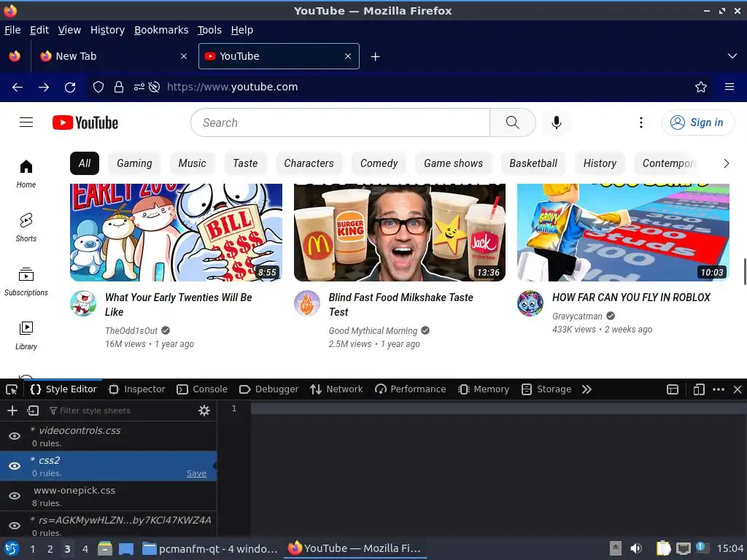Select iframe target button in devtools
Image resolution: width=747 pixels, height=560 pixels.
click(673, 389)
